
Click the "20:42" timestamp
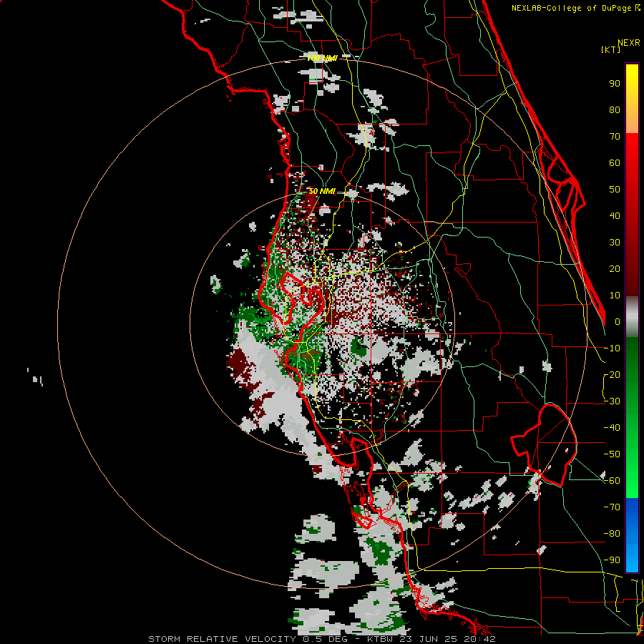[x=481, y=639]
